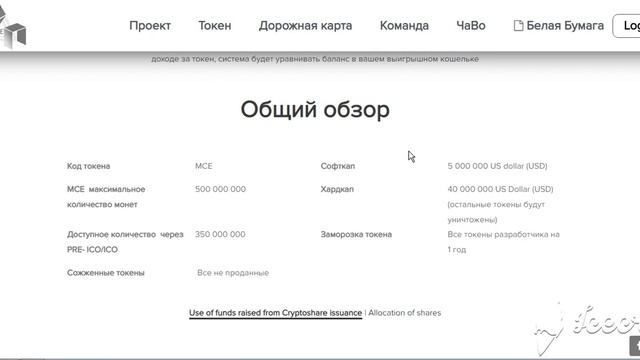Click the MCE максимальное количество label
This screenshot has height=360, width=640.
pos(106,197)
